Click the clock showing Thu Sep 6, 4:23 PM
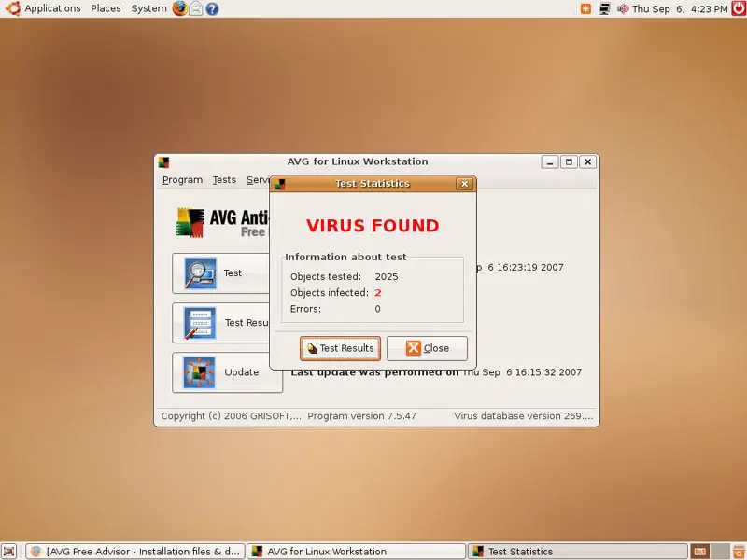Viewport: 747px width, 560px height. [680, 8]
